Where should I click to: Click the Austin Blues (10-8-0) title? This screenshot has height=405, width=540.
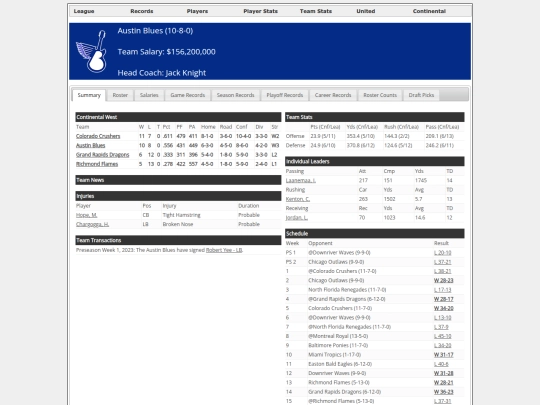click(155, 31)
